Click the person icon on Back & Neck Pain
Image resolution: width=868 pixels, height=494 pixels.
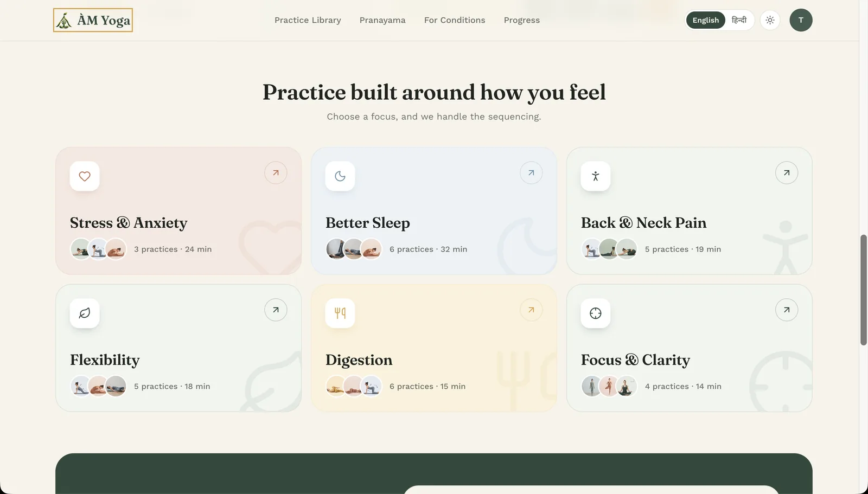pos(596,176)
